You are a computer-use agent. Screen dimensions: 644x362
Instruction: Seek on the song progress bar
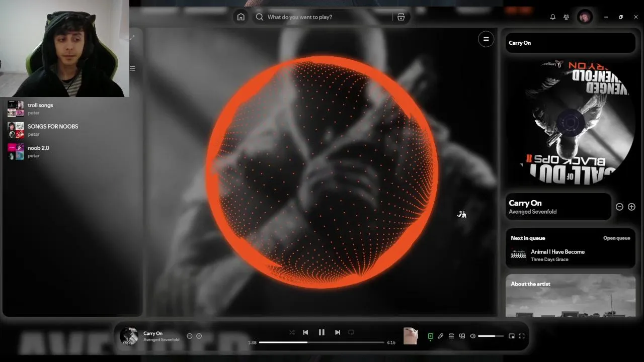[321, 342]
